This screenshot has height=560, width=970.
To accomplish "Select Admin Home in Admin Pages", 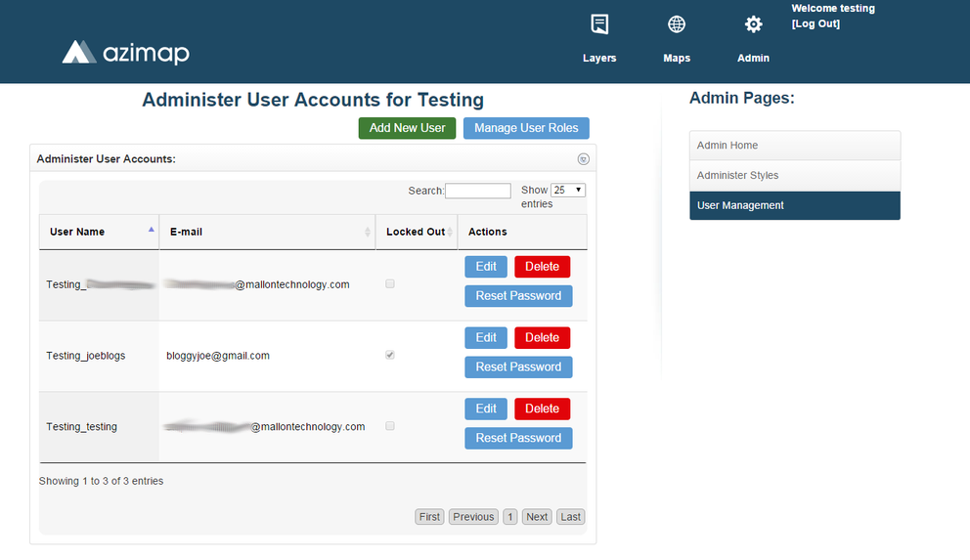I will pyautogui.click(x=794, y=146).
